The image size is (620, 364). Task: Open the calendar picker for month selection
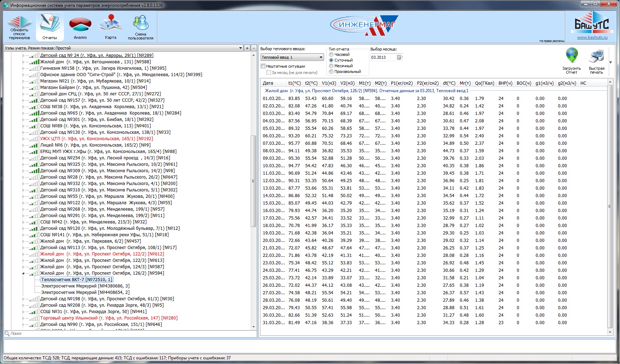399,57
